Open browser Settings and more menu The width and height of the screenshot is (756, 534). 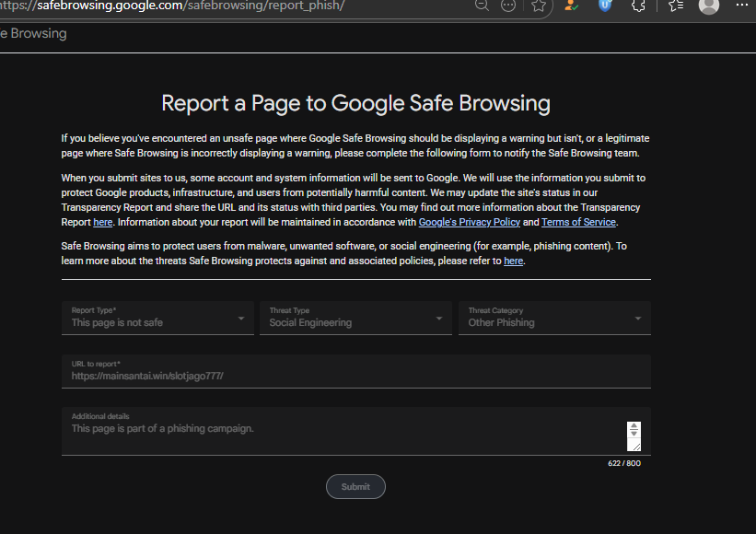[x=742, y=5]
